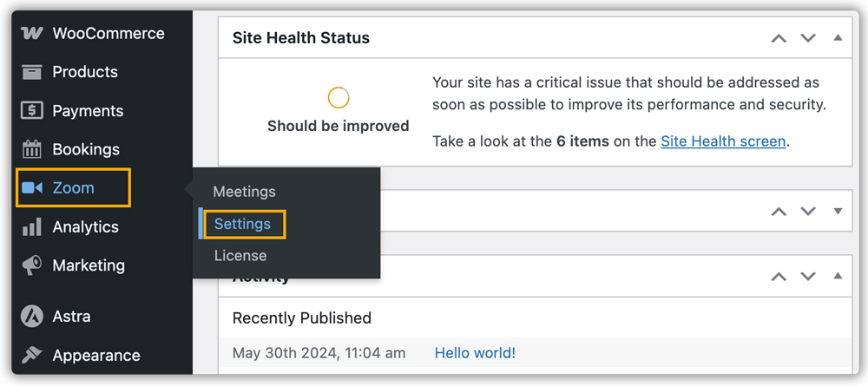Click the Products archive box icon
The image size is (868, 386).
click(31, 72)
